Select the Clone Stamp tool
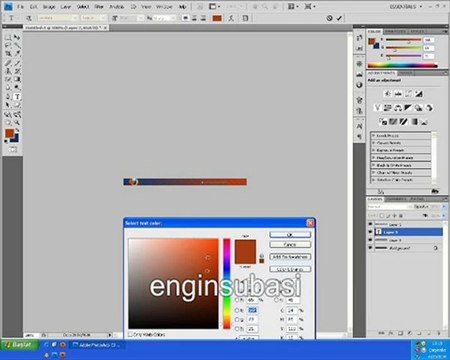Image resolution: width=450 pixels, height=360 pixels. pos(8,71)
